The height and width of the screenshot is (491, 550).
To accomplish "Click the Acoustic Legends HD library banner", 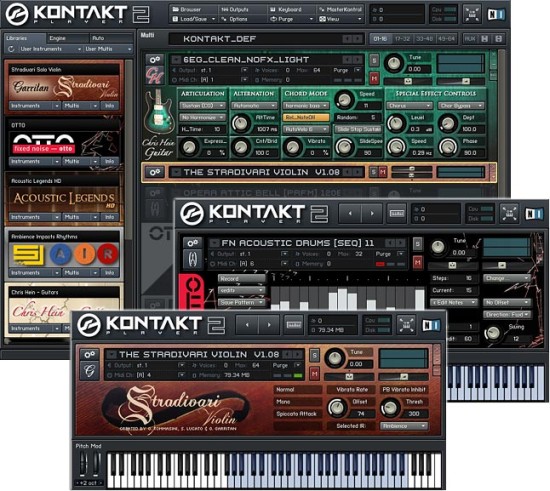I will coord(63,199).
